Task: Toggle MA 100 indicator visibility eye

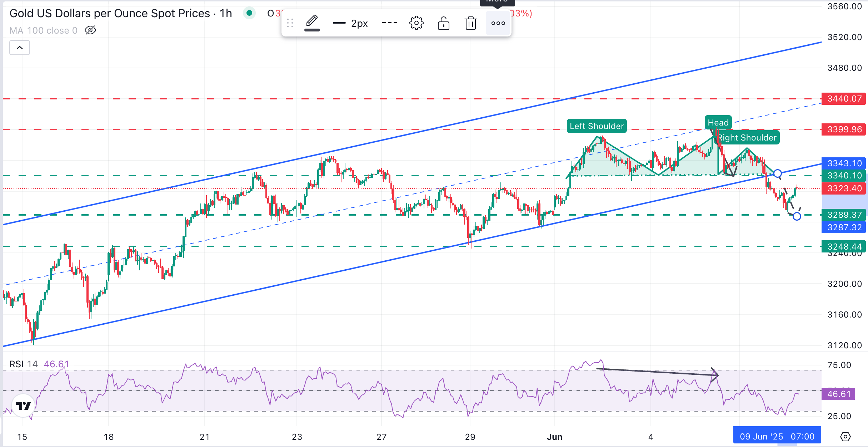Action: point(90,30)
